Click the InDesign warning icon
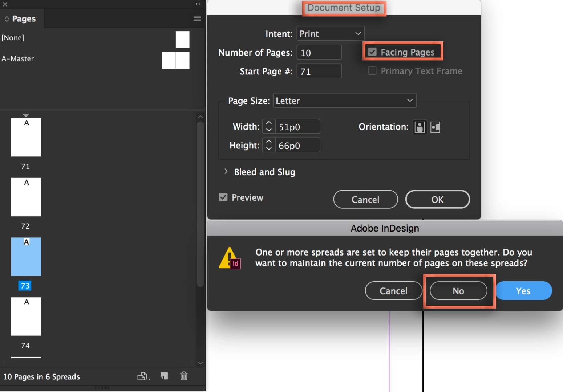563x392 pixels. pos(230,258)
